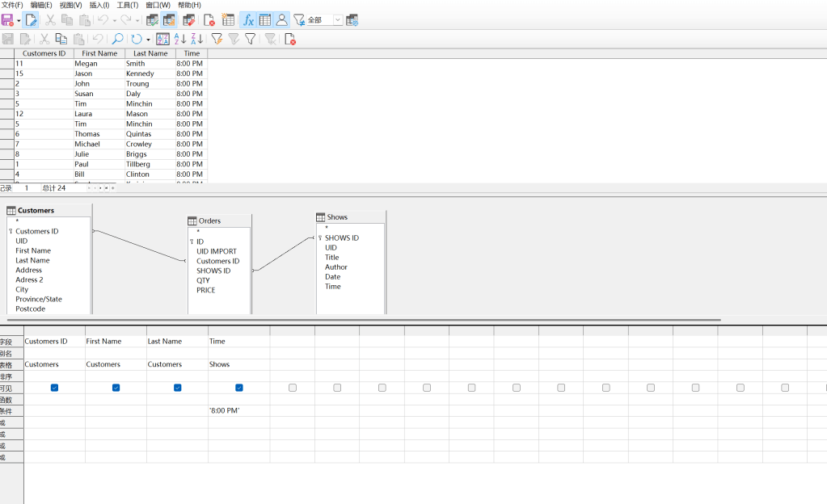Open the query limit 全部 dropdown
This screenshot has height=504, width=827.
click(x=338, y=20)
